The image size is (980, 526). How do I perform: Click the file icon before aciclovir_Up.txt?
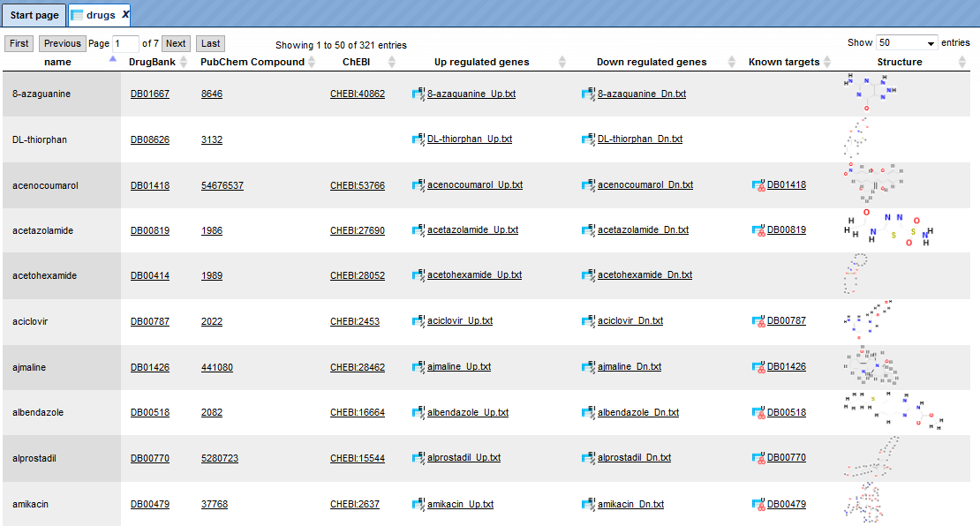click(x=418, y=321)
